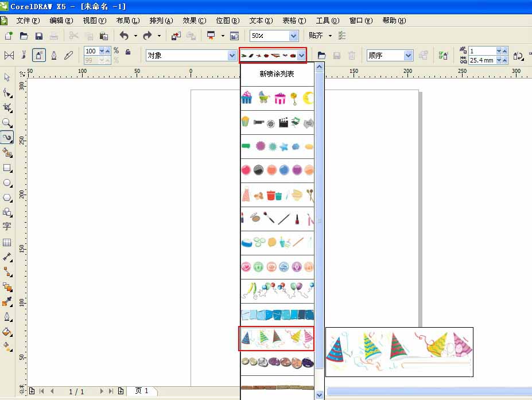532x400 pixels.
Task: Increase dabs count stepper arrow
Action: tap(505, 51)
